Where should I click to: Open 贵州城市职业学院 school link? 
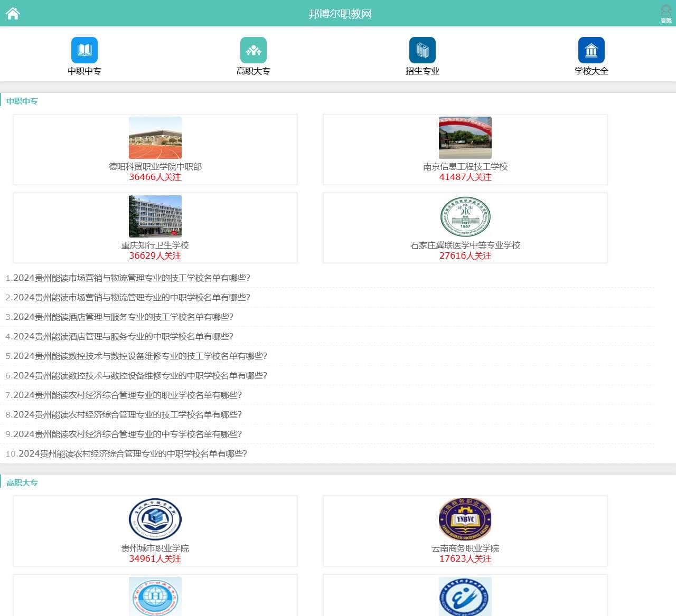[155, 548]
